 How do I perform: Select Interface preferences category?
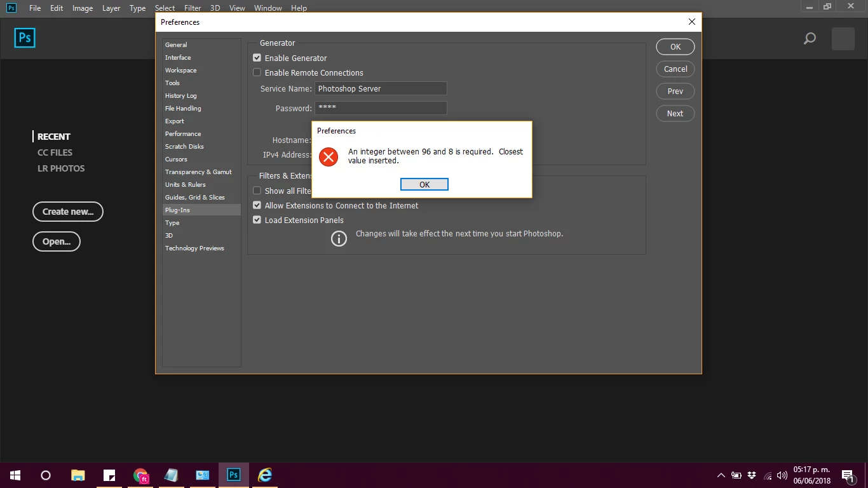201,57
